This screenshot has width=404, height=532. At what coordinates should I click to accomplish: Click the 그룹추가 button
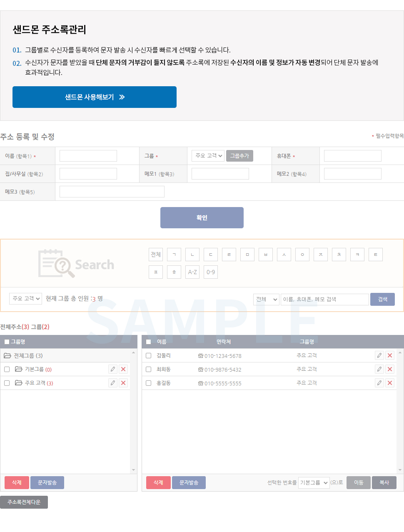coord(239,156)
